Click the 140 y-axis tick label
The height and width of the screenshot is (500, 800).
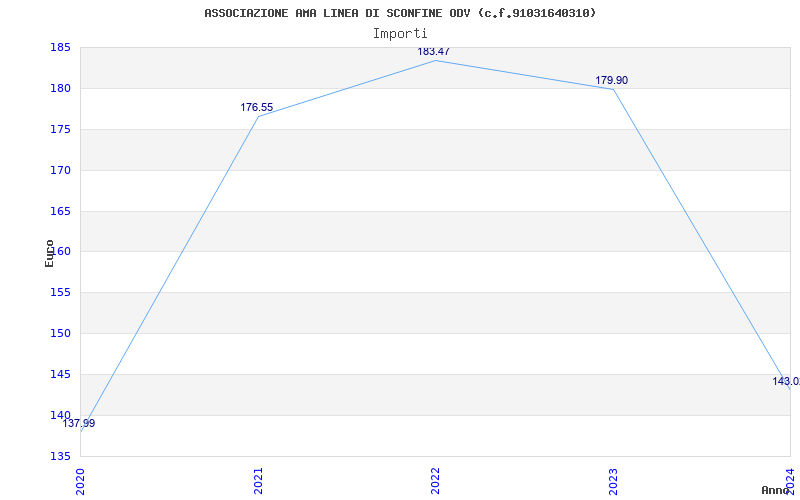click(60, 415)
